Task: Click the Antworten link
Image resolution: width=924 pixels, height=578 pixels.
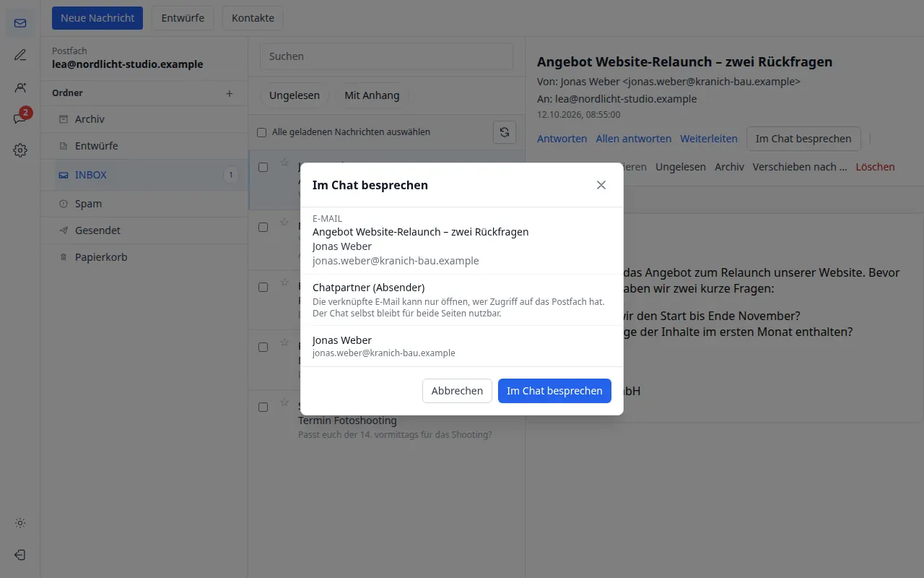Action: point(562,139)
